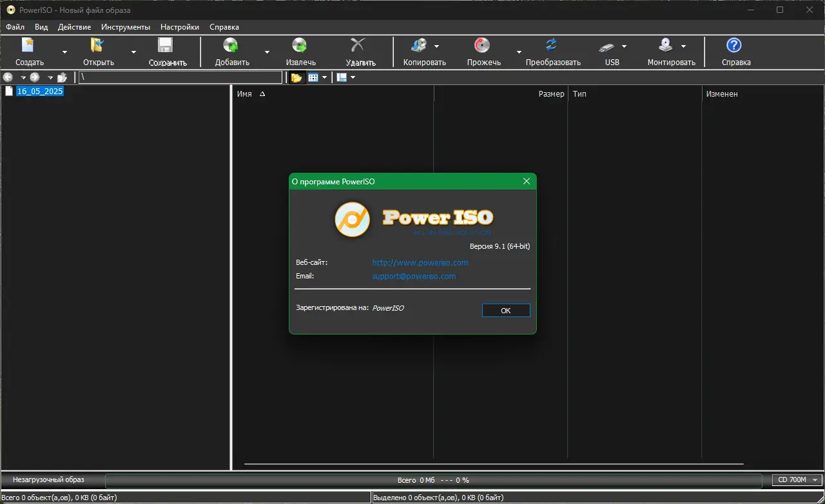Click the Выделено 0 объект(а,ов) status text
825x504 pixels.
coord(439,498)
